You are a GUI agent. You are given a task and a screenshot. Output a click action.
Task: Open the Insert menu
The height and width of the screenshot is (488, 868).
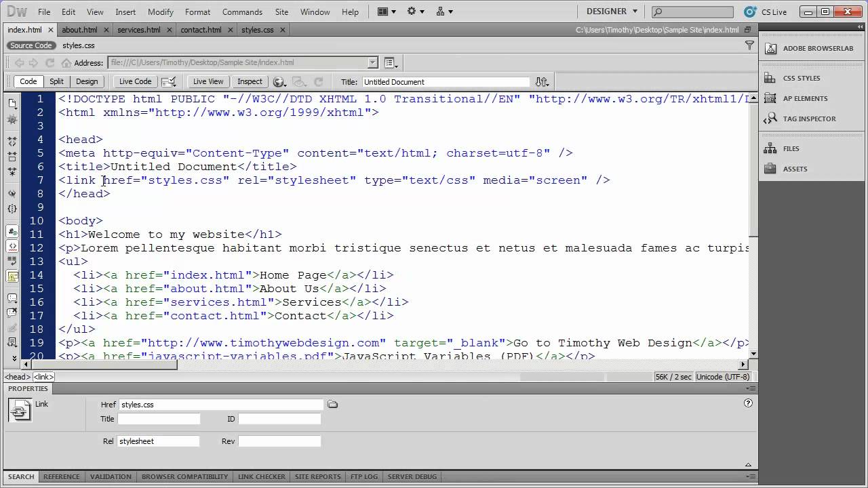125,12
